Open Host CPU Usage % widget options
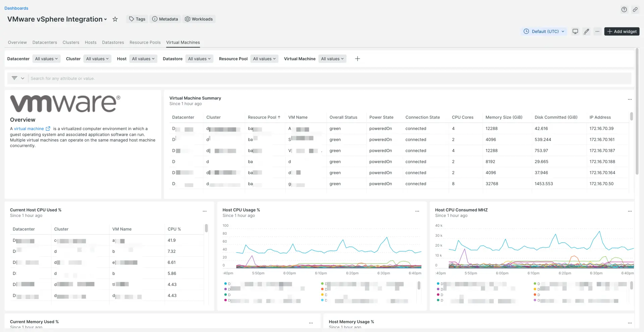The image size is (644, 332). pyautogui.click(x=417, y=211)
